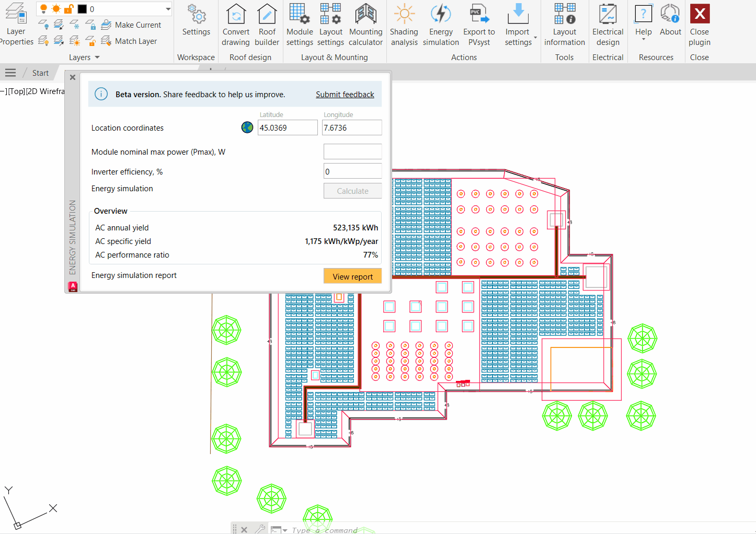Open the hamburger menu beside Start tab
Viewport: 756px width, 534px height.
coord(10,73)
